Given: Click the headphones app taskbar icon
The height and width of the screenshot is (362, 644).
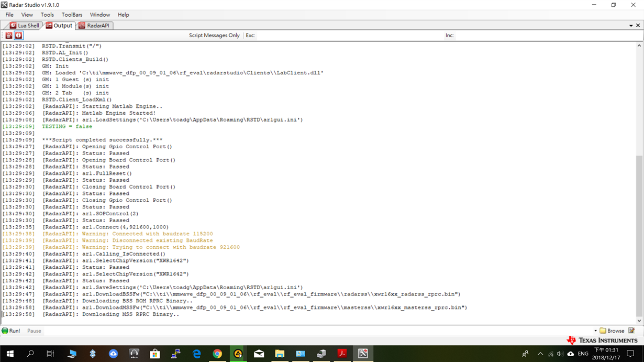Looking at the screenshot, I should click(134, 354).
